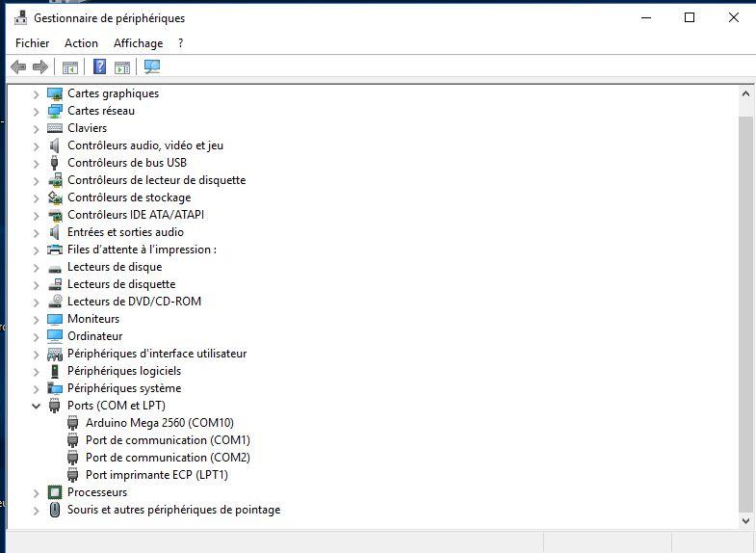Click the Device Manager title bar icon
Image resolution: width=756 pixels, height=553 pixels.
click(20, 18)
